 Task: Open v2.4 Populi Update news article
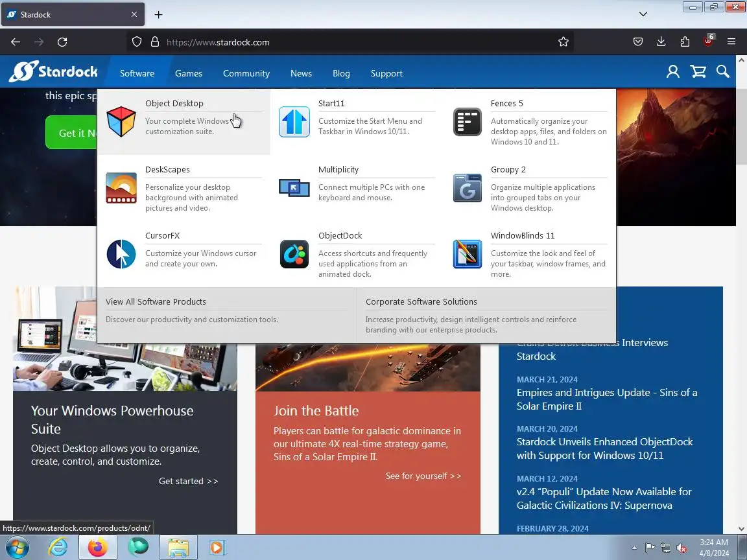[604, 498]
